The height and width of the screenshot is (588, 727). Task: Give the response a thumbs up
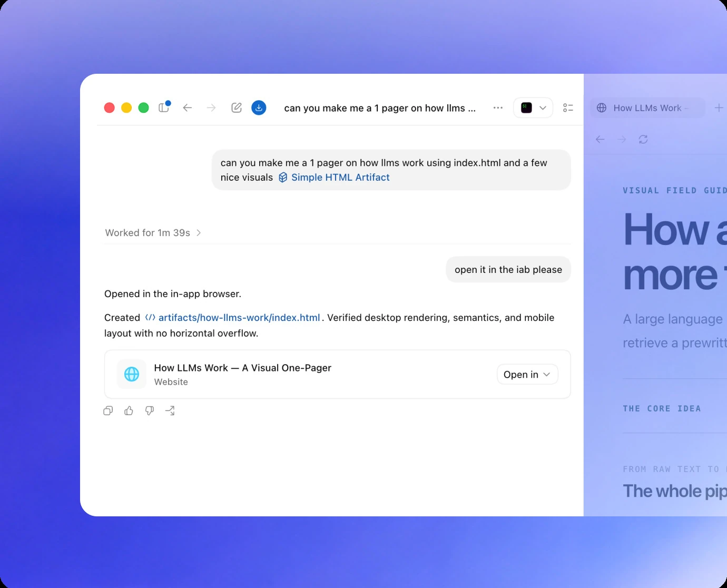click(129, 411)
